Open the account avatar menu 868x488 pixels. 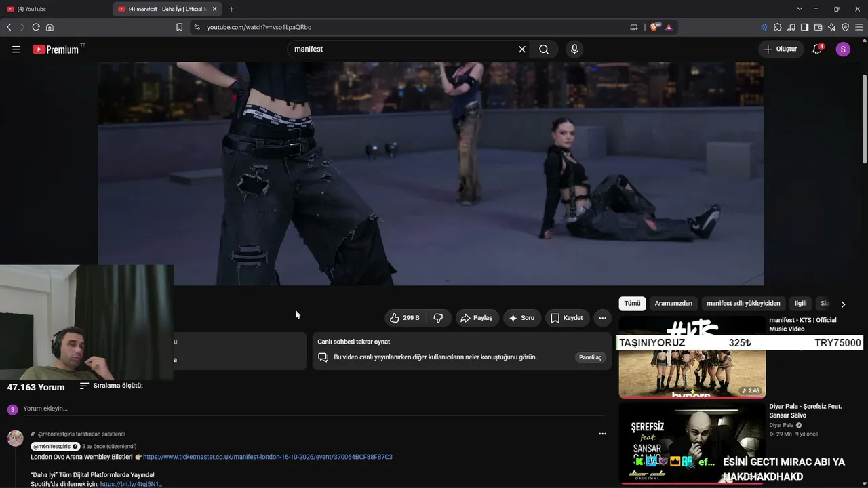coord(843,49)
